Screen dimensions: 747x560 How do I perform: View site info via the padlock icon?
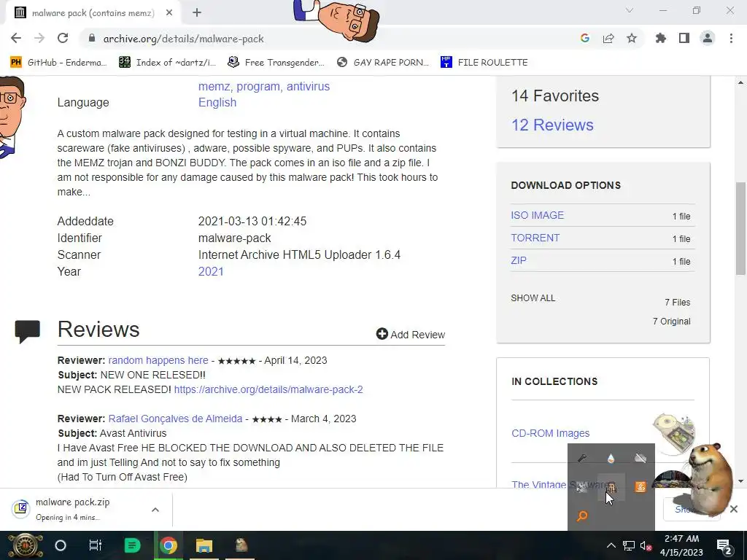92,38
